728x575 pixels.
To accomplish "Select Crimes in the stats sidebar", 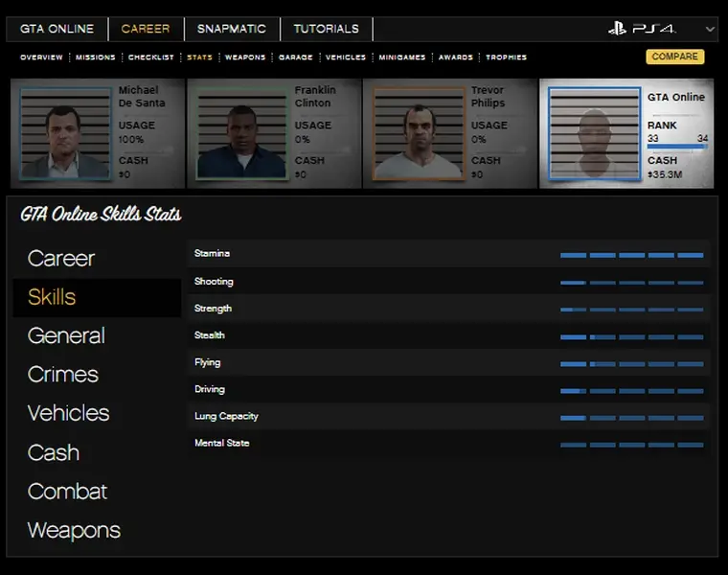I will [63, 375].
